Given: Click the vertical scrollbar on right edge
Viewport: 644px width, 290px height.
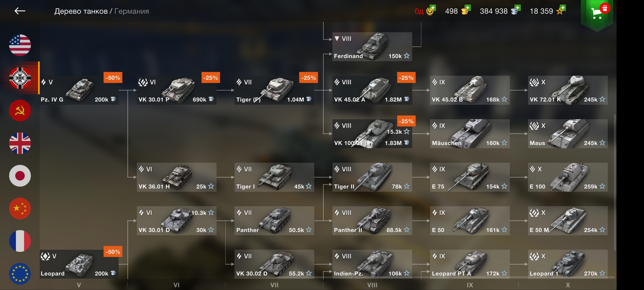Looking at the screenshot, I should pos(615,182).
